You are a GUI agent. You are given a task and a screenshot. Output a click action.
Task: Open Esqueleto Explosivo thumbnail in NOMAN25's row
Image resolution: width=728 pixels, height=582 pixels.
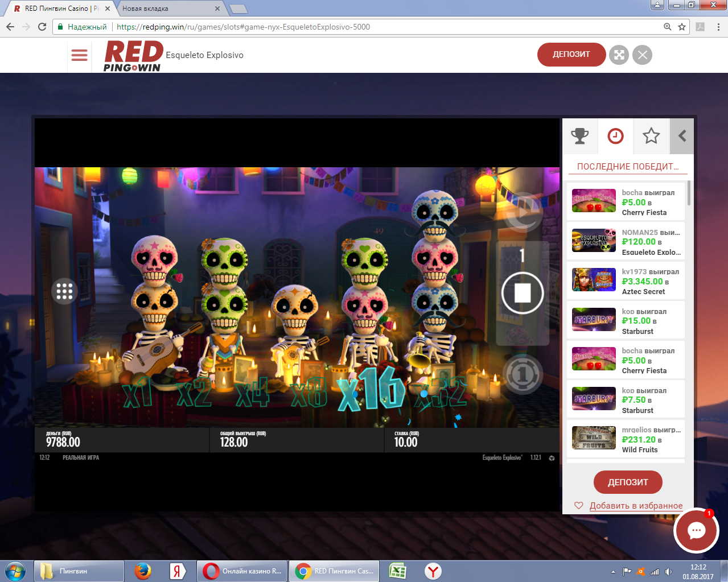pos(594,241)
